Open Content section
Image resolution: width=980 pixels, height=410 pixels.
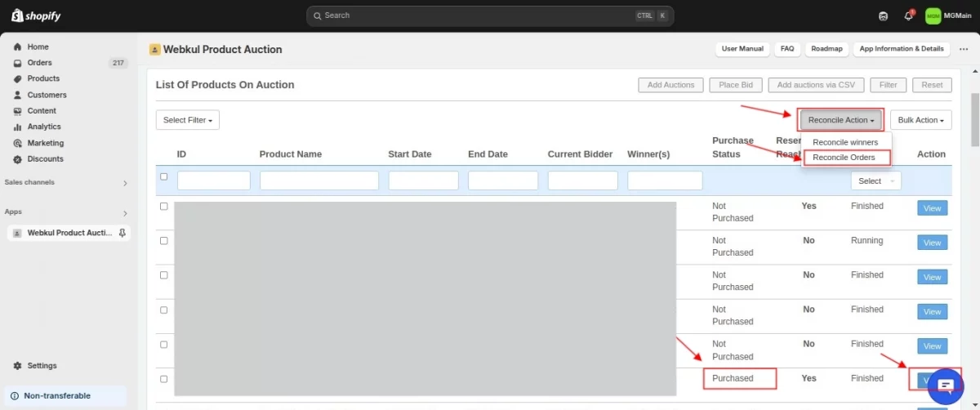pyautogui.click(x=42, y=111)
